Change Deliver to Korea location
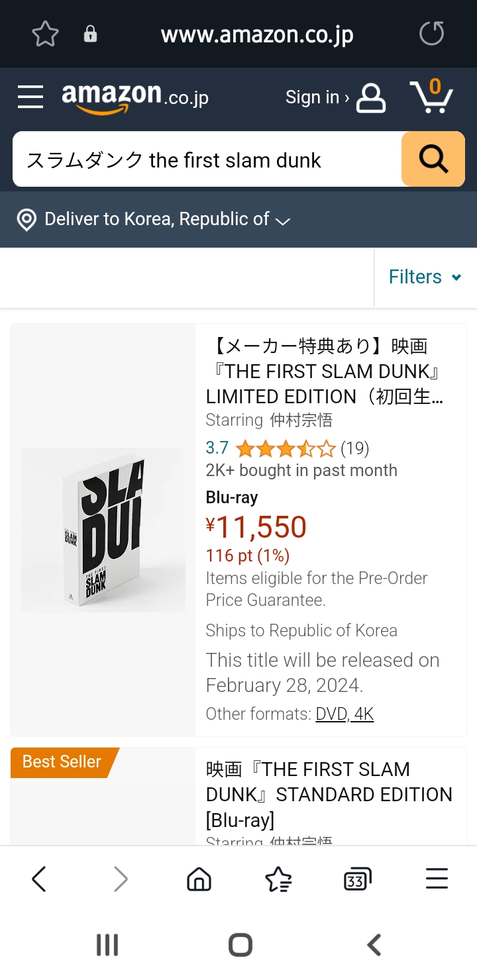477x980 pixels. click(156, 219)
